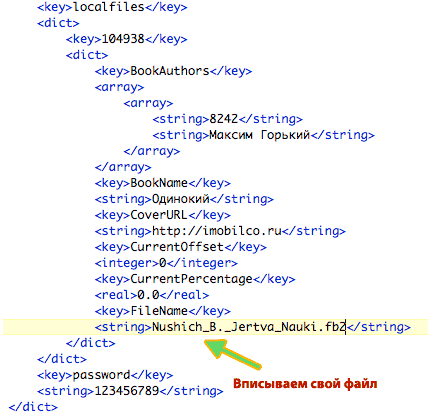Click the localfiles key text
The width and height of the screenshot is (428, 415).
(109, 7)
